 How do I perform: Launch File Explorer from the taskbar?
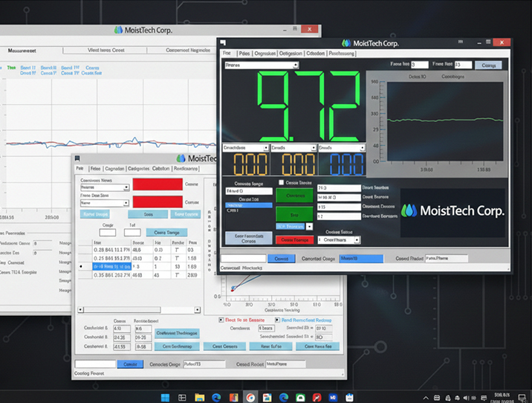click(199, 397)
